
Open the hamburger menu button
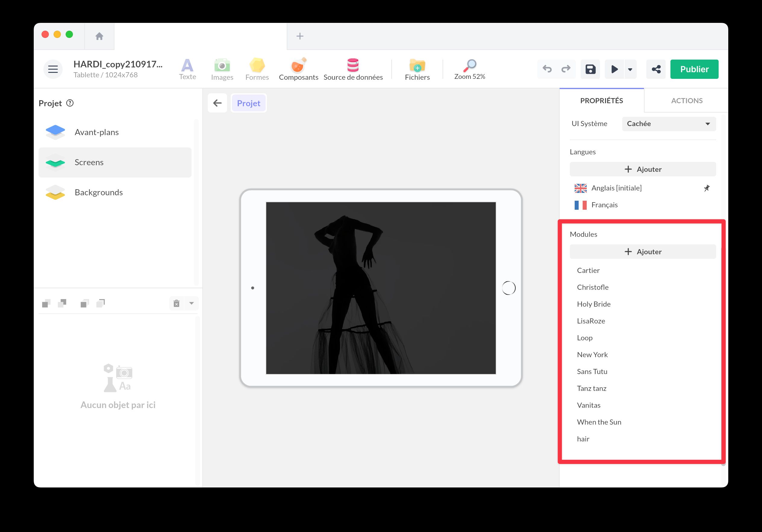53,69
